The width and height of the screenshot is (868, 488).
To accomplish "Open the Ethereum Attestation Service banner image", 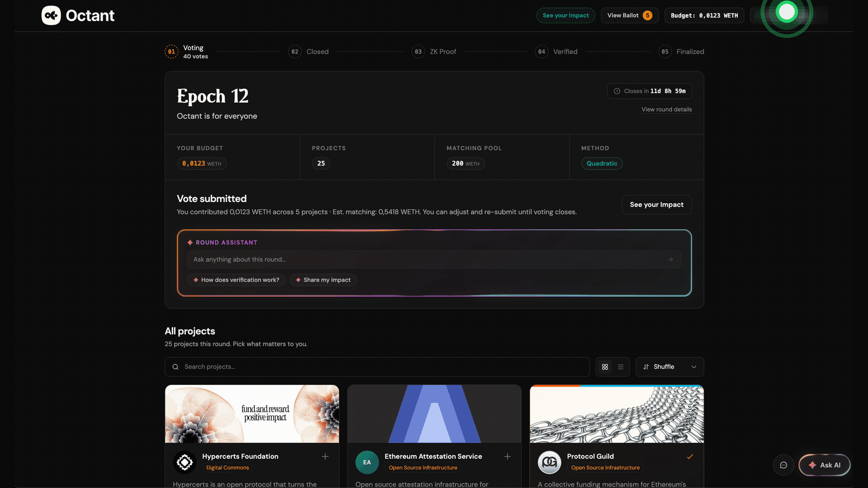I will tap(434, 414).
